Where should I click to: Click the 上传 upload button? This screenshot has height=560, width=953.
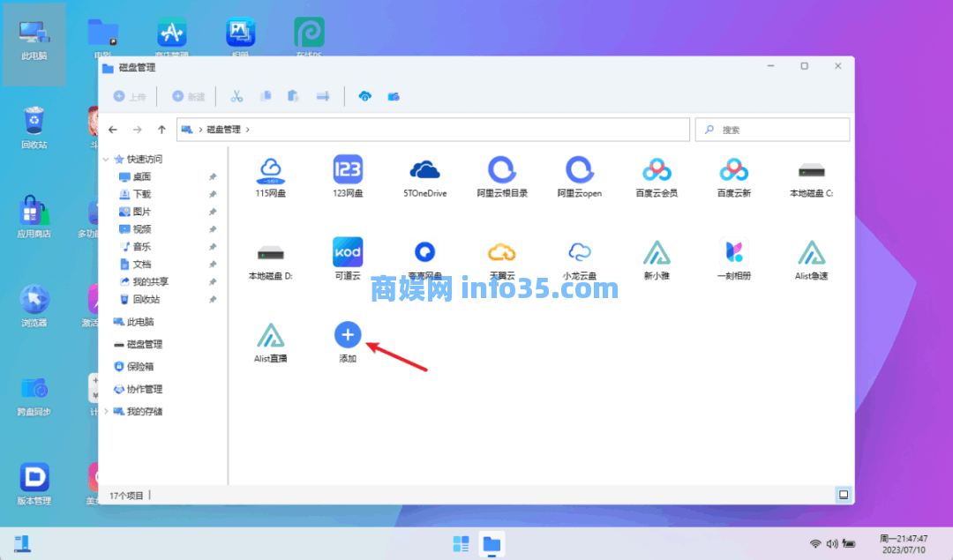[x=130, y=97]
